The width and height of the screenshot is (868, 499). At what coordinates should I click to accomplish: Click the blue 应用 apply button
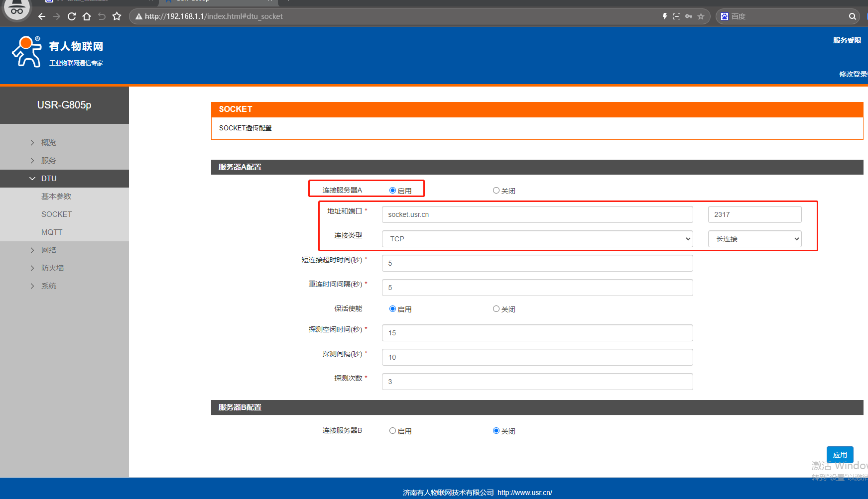[x=840, y=455]
